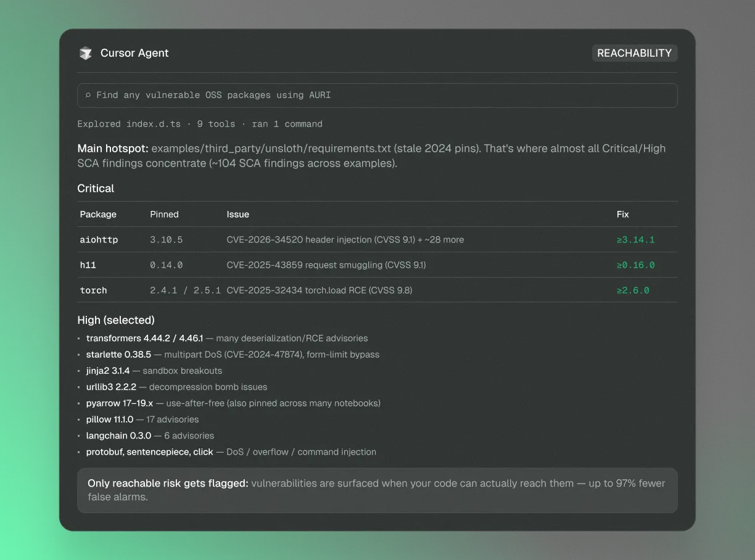Image resolution: width=755 pixels, height=560 pixels.
Task: Click the 'Issue' column header
Action: 238,215
